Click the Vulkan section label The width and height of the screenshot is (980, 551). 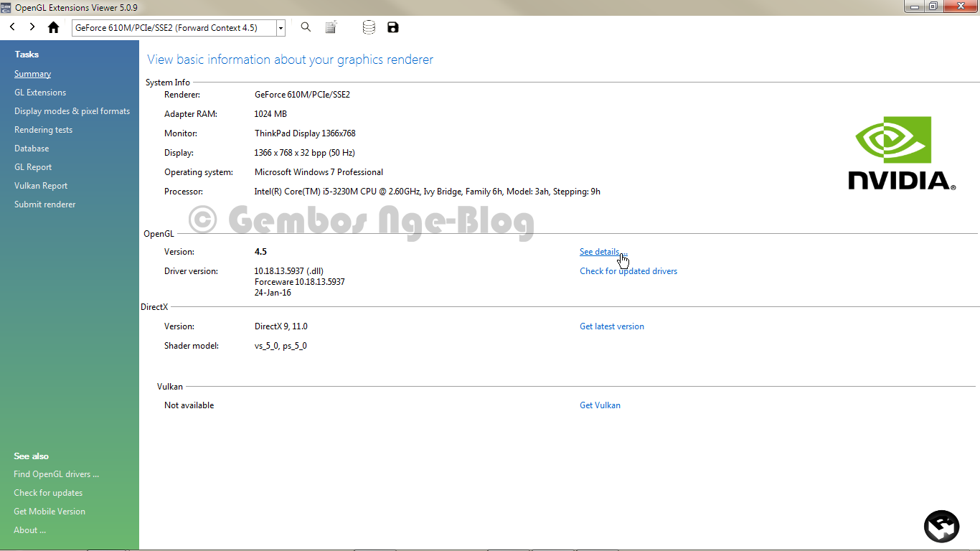pos(170,387)
